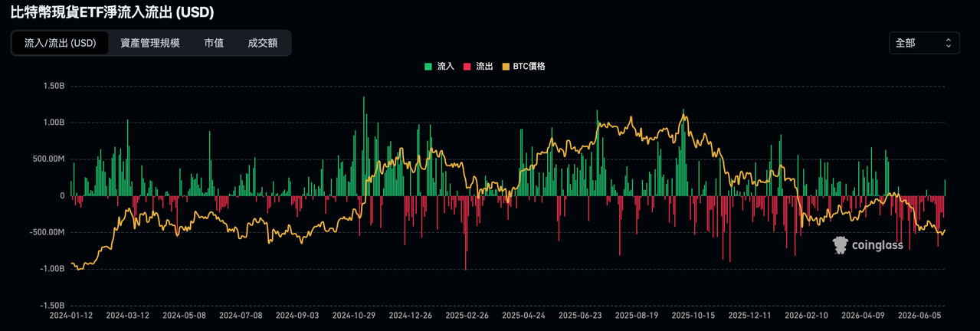
Task: Click the -1.00B y-axis label
Action: [52, 269]
